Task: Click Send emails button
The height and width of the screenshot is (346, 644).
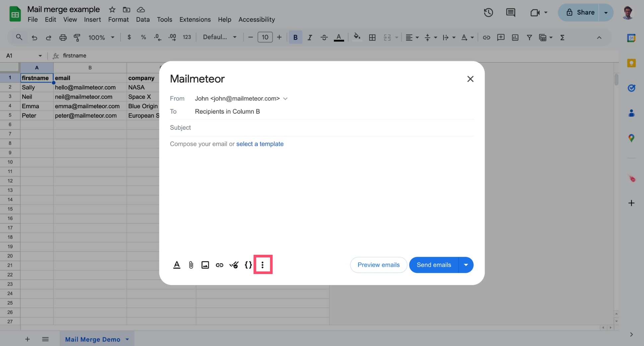Action: point(434,265)
